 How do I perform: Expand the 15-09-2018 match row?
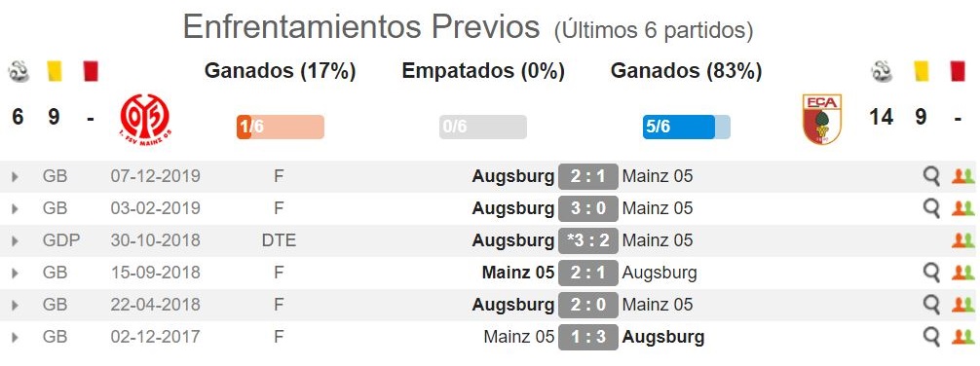[x=15, y=273]
